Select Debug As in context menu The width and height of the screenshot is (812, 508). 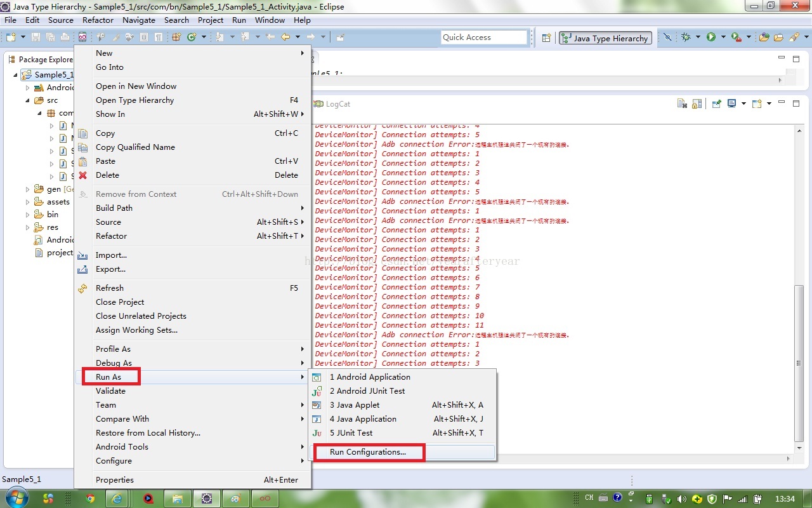192,363
